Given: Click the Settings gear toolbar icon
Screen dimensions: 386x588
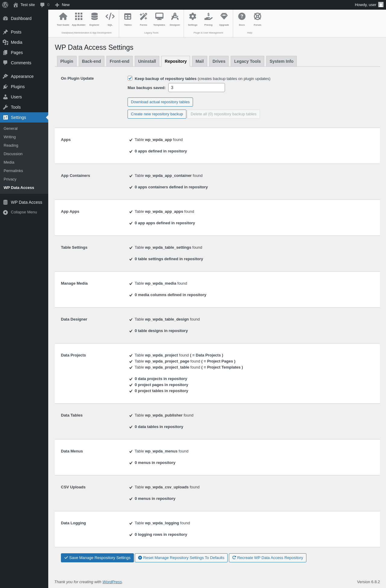Looking at the screenshot, I should pyautogui.click(x=193, y=16).
